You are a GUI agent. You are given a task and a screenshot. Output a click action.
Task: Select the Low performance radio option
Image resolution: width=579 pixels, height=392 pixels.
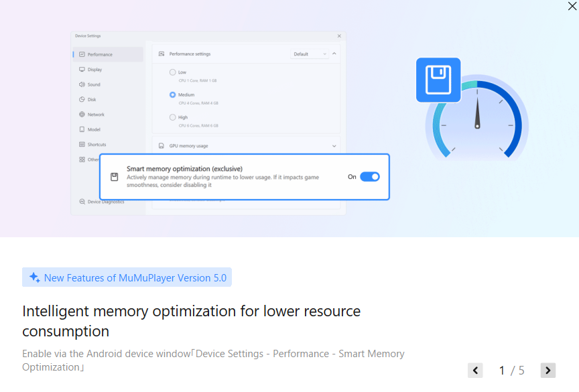click(x=172, y=72)
